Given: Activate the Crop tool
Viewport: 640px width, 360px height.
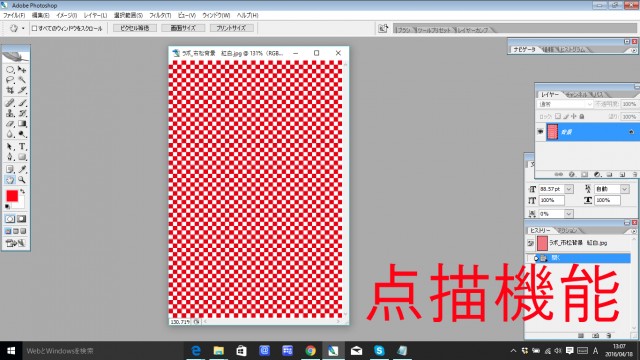Looking at the screenshot, I should click(x=10, y=90).
